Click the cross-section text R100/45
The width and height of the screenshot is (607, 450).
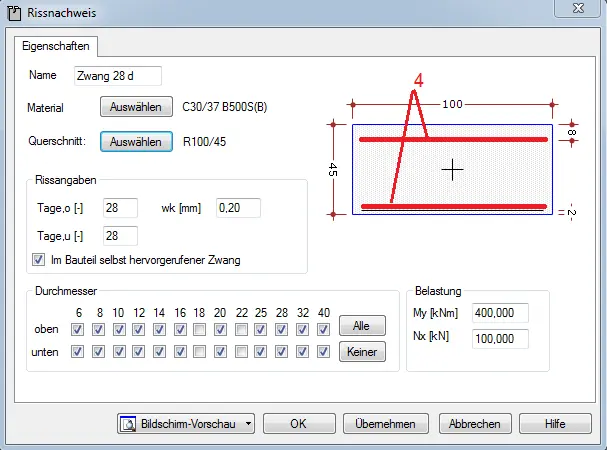click(x=204, y=142)
